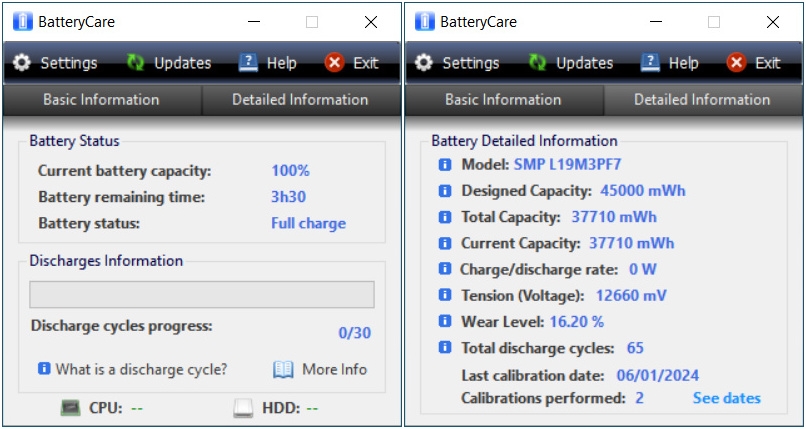This screenshot has height=429, width=806.
Task: Select Detailed Information tab in right window
Action: tap(703, 100)
